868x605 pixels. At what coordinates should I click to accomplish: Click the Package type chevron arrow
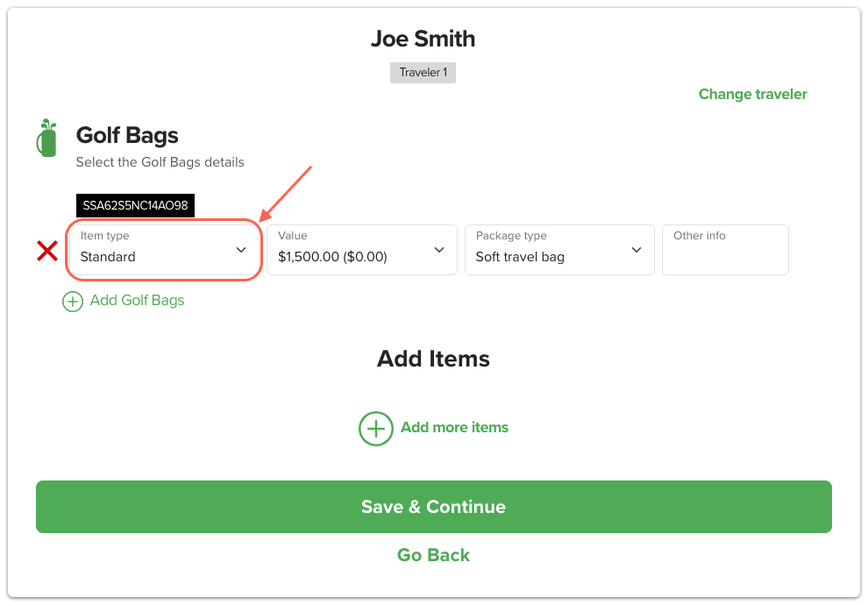tap(637, 250)
